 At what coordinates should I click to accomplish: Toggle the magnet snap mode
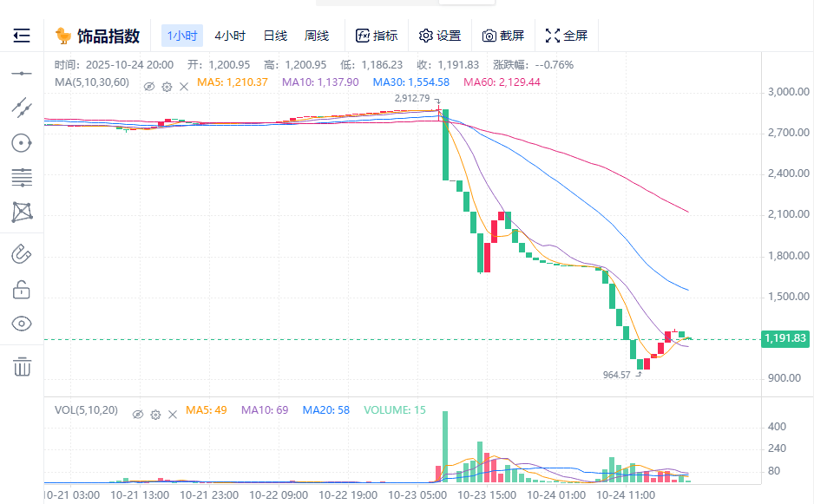[x=22, y=254]
